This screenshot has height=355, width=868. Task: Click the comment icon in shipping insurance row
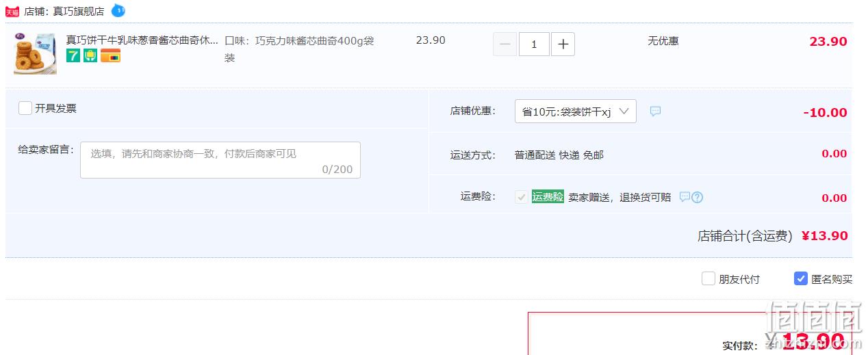[x=685, y=197]
